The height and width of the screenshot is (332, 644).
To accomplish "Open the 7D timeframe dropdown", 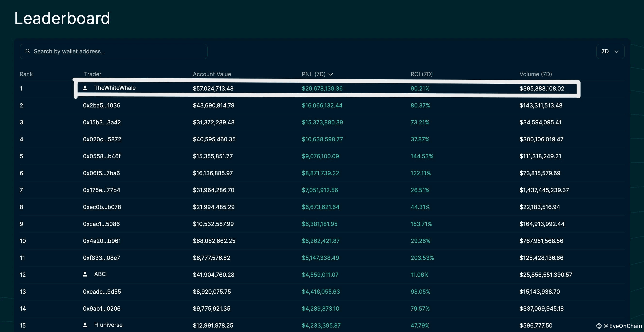I will tap(610, 51).
